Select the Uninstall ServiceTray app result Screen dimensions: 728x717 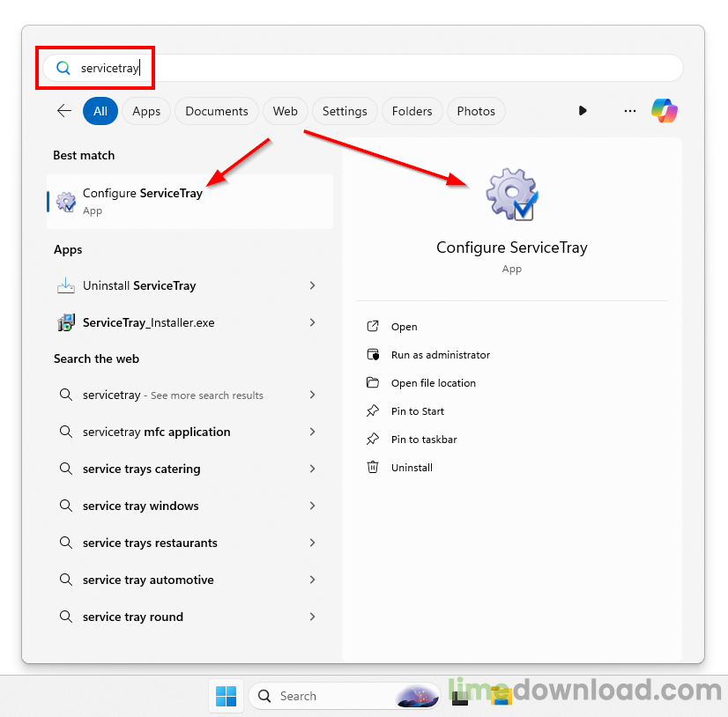click(189, 285)
